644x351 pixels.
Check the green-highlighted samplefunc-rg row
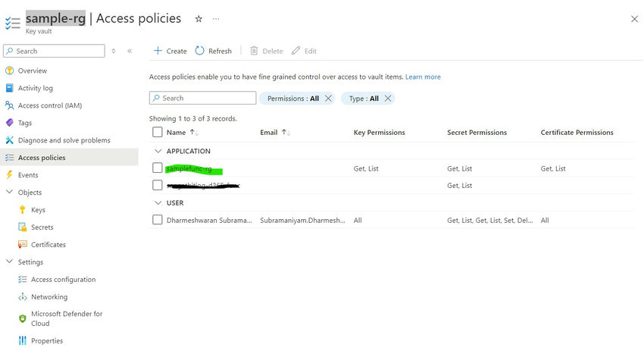tap(158, 168)
